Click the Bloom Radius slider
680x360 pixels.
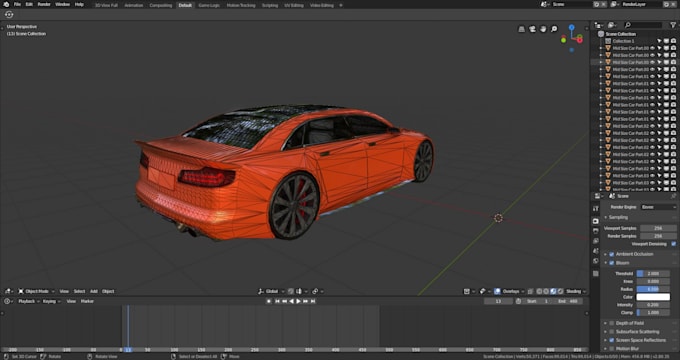pyautogui.click(x=653, y=289)
